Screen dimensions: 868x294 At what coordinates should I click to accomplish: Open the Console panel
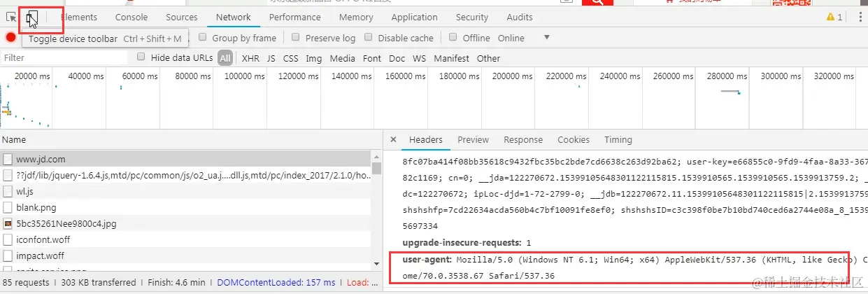click(131, 17)
